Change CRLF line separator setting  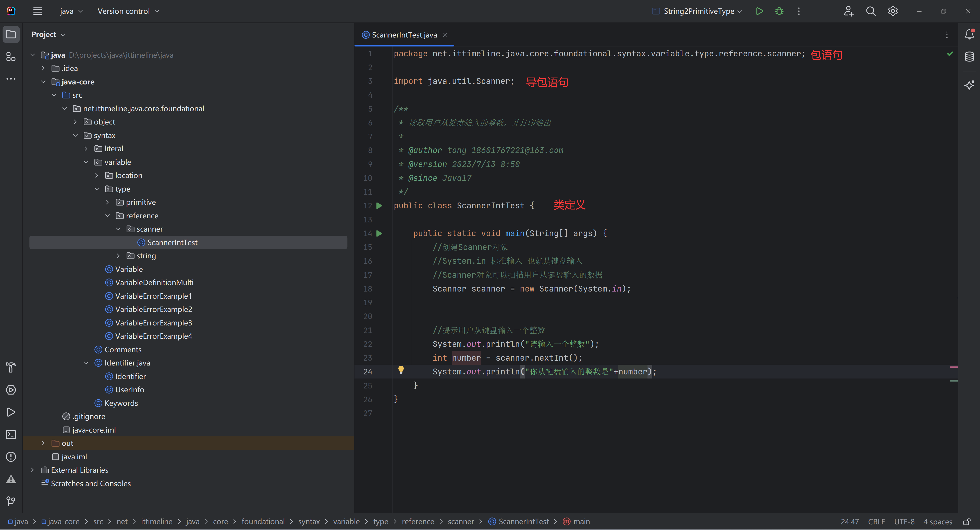876,522
